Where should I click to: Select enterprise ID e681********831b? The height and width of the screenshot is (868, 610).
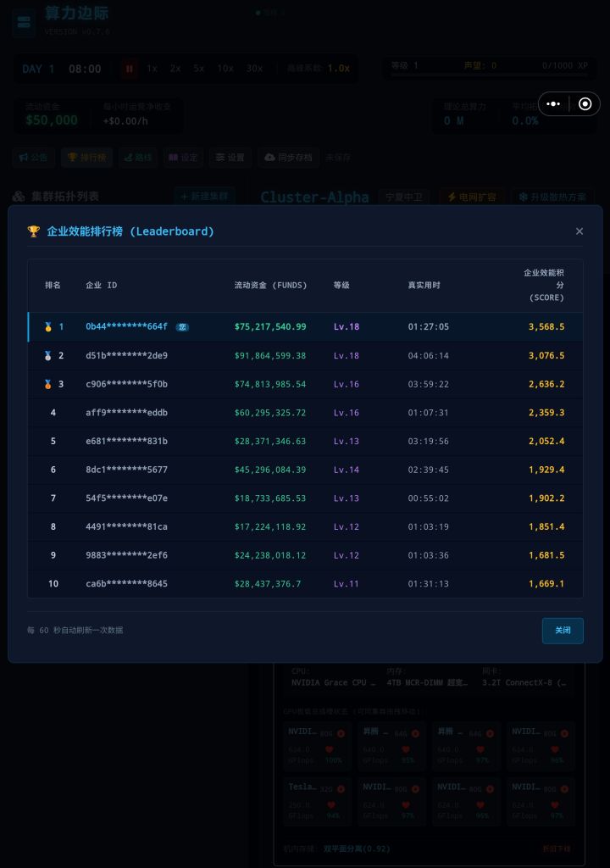(126, 441)
